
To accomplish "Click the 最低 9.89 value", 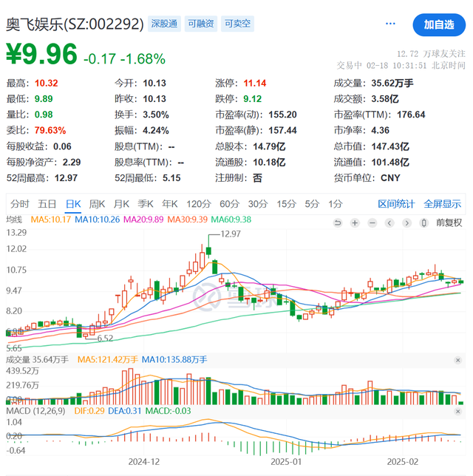I will (44, 99).
